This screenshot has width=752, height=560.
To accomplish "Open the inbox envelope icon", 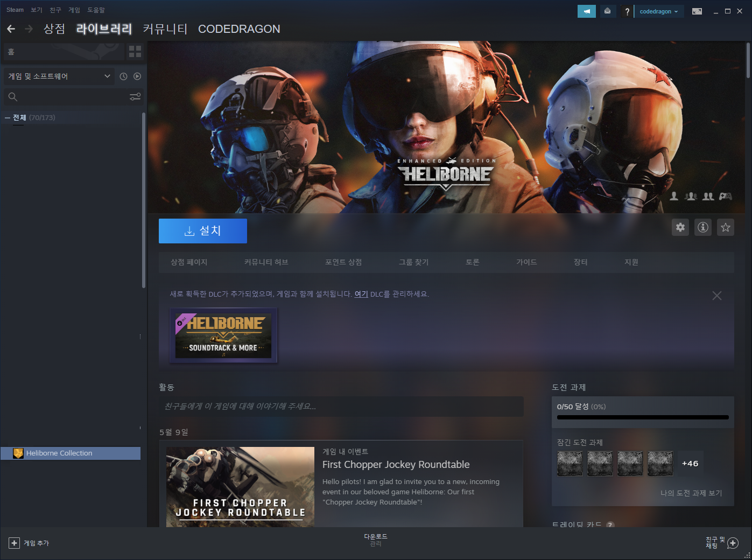I will (x=607, y=11).
